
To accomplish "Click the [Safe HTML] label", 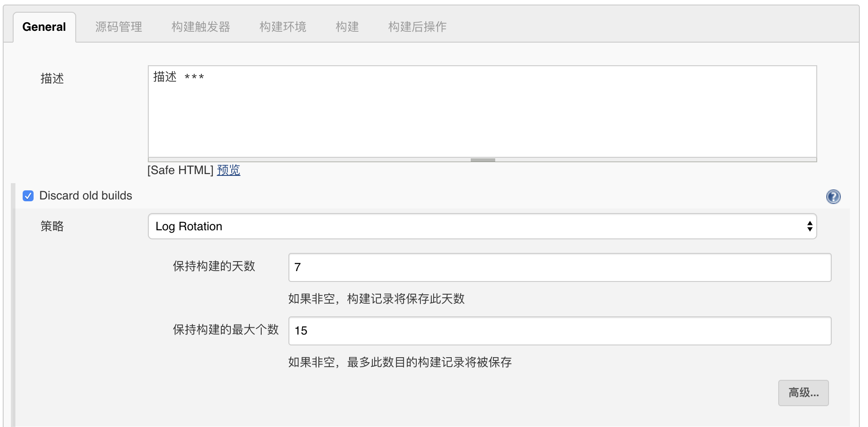I will coord(180,170).
